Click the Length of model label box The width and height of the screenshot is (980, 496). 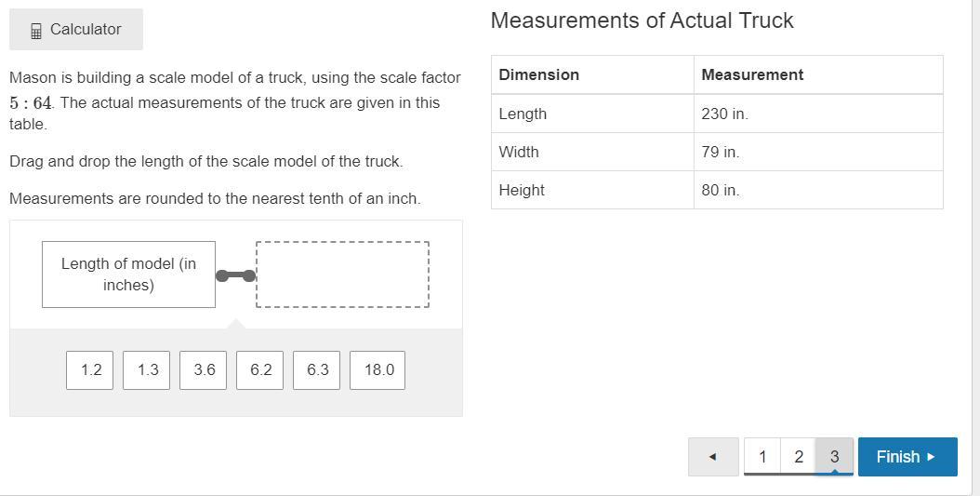(x=128, y=275)
